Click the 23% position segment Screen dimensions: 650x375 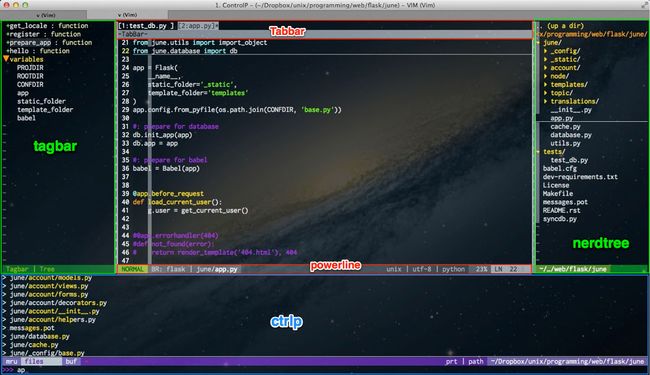pos(481,269)
